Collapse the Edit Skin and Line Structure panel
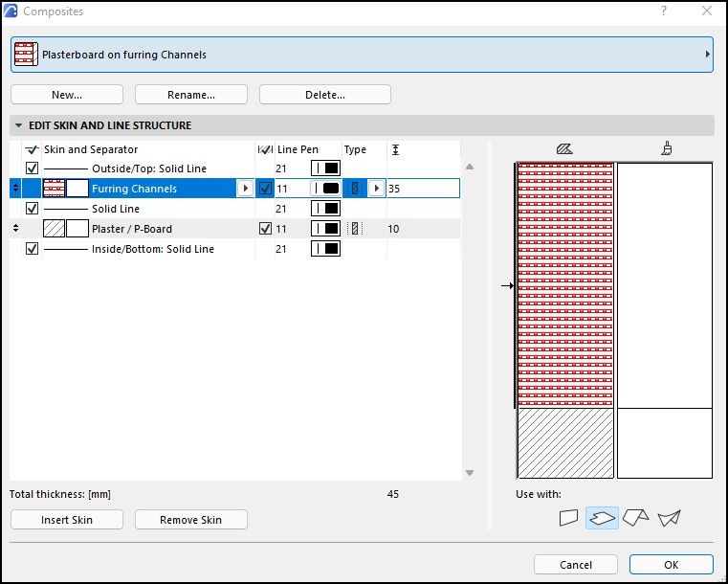 [x=19, y=125]
